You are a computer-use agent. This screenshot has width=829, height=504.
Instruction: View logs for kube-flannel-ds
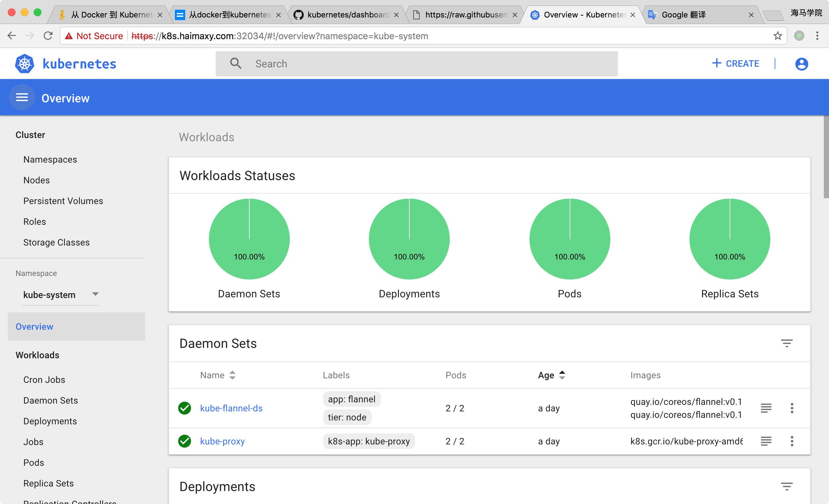click(766, 408)
